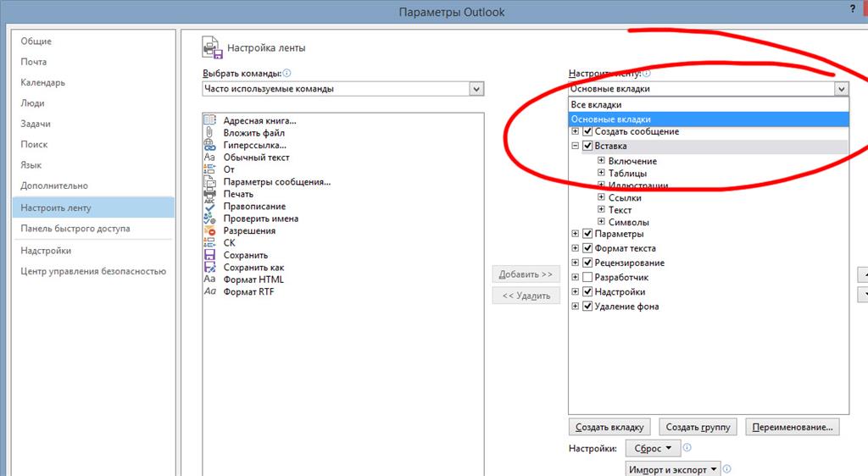Open the Надстройки category in left sidebar
The height and width of the screenshot is (476, 868).
tap(46, 251)
